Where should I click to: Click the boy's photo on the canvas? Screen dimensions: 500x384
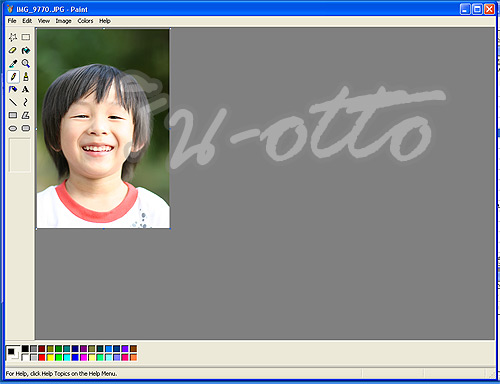[103, 129]
